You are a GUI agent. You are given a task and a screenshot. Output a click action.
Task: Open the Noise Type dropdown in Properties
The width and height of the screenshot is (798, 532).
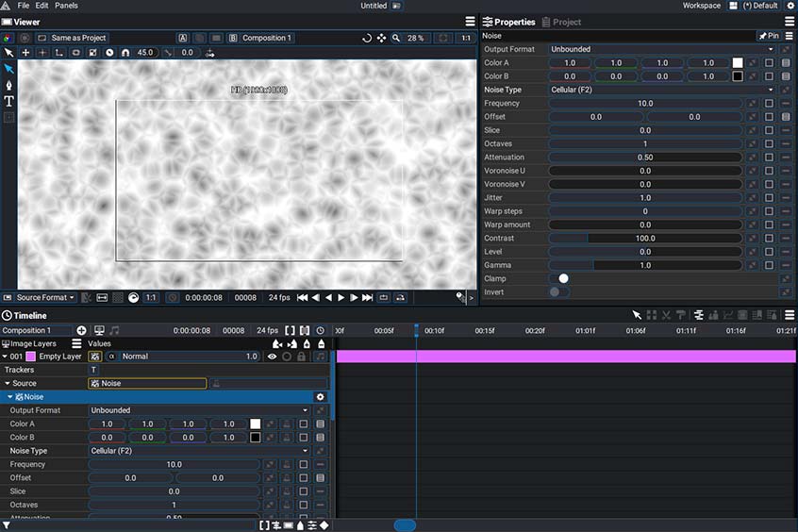pos(661,89)
